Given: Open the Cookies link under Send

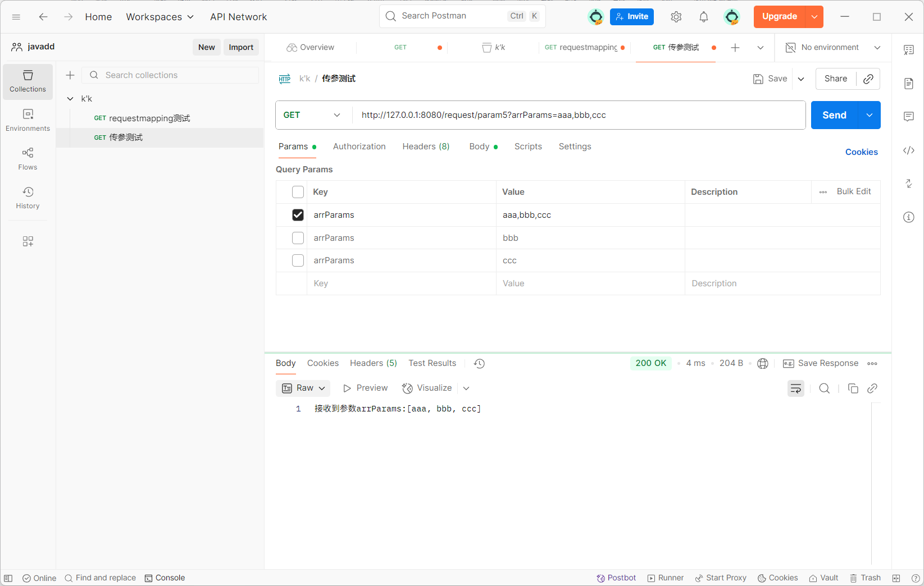Looking at the screenshot, I should pyautogui.click(x=861, y=152).
